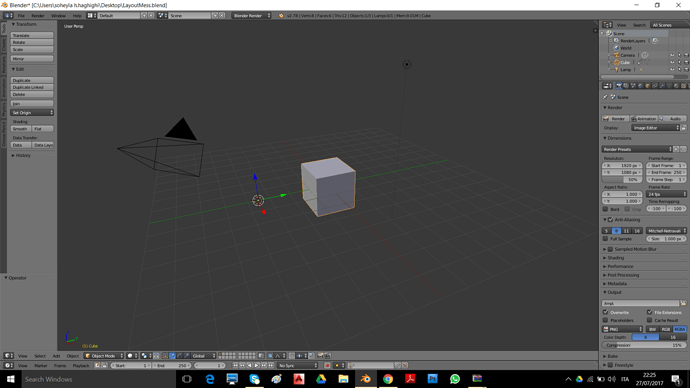
Task: Open the Blender Render engine dropdown
Action: click(251, 15)
